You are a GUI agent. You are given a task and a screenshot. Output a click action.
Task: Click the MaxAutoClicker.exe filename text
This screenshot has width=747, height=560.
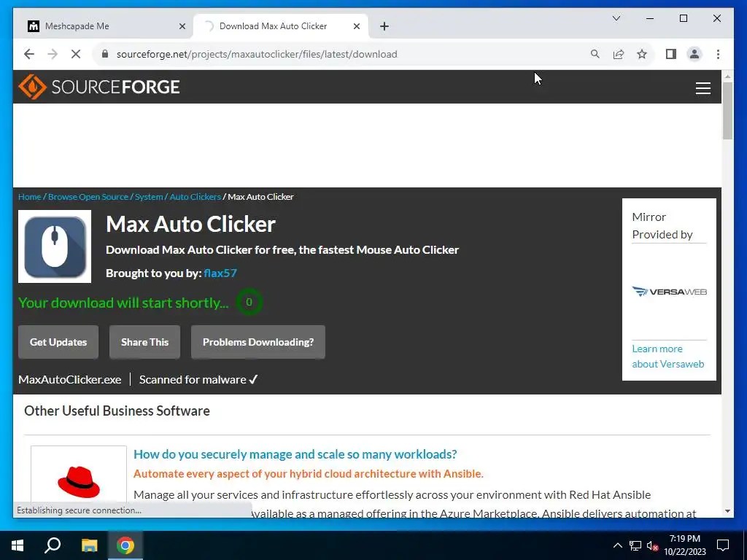69,379
